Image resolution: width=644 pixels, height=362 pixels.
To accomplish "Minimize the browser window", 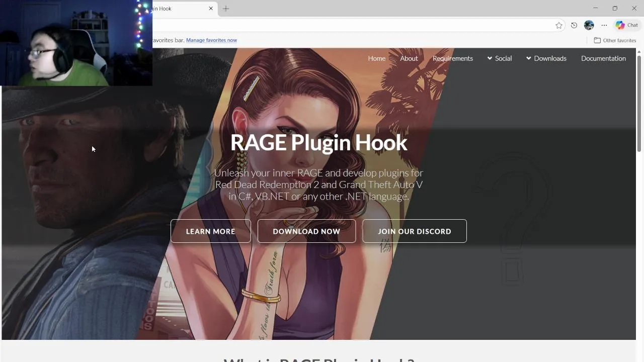I will pos(596,8).
